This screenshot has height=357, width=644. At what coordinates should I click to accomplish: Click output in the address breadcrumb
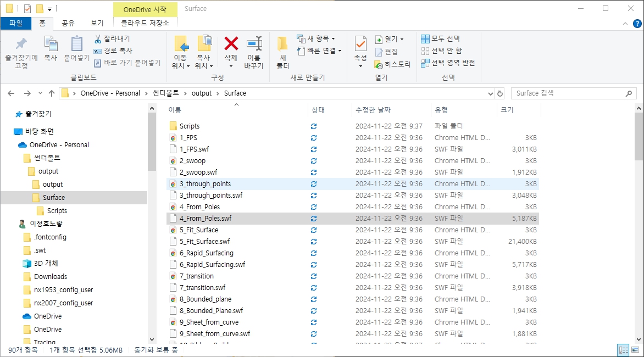click(x=202, y=93)
